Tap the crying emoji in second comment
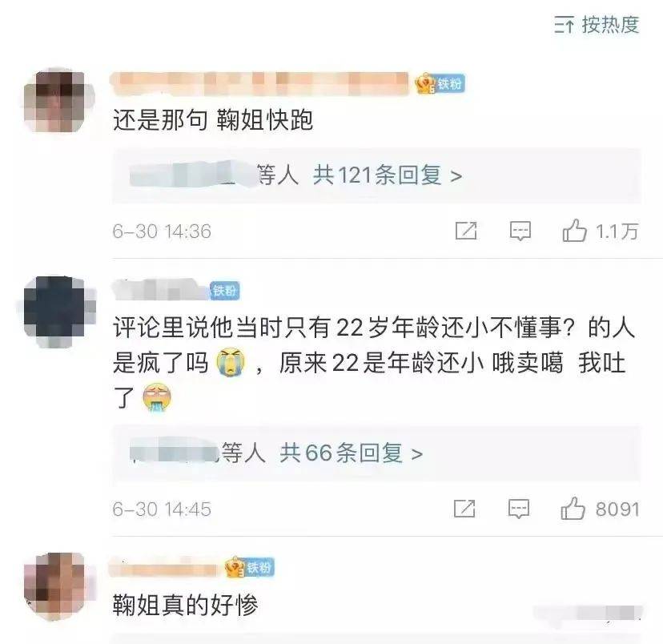 pos(231,362)
